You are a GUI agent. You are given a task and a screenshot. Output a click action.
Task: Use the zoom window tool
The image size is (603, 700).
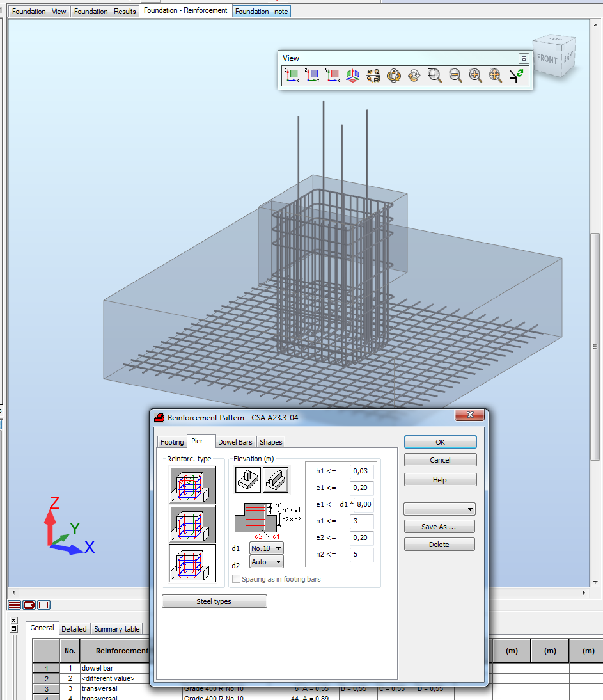[x=434, y=76]
